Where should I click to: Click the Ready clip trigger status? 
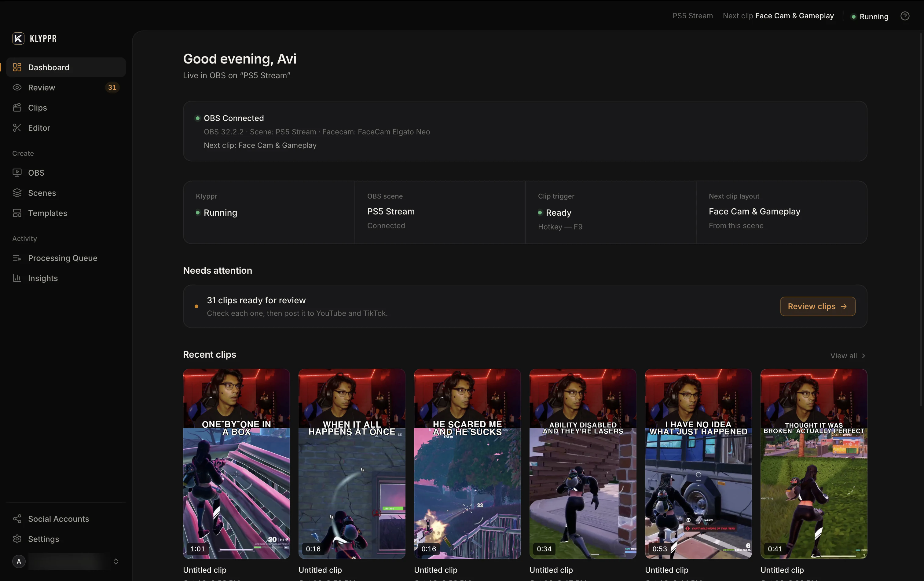pos(555,213)
